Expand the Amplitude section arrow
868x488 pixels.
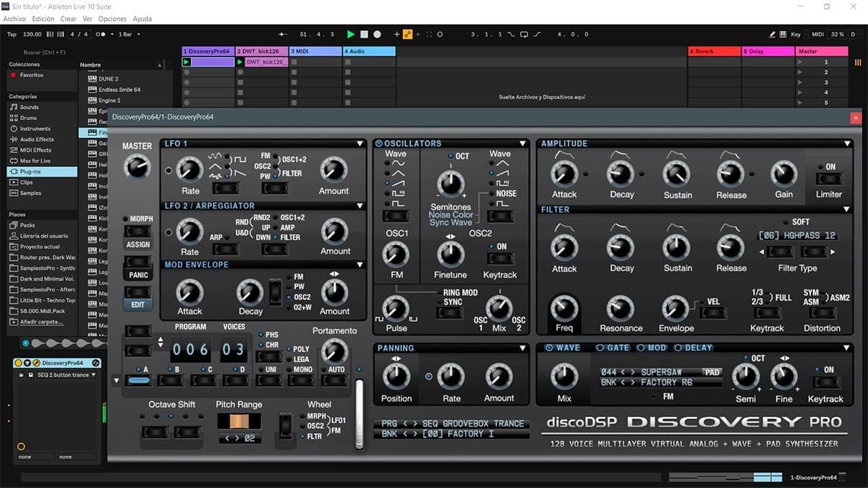coord(847,144)
